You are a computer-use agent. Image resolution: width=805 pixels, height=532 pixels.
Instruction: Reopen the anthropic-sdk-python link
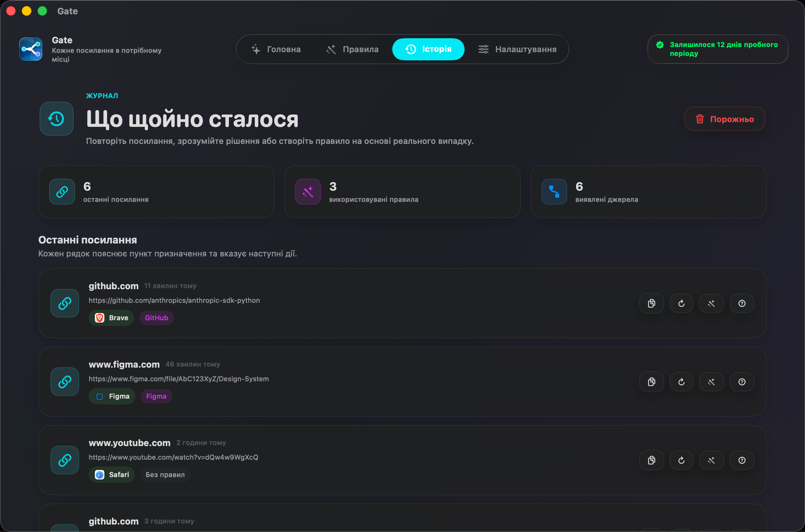click(x=682, y=303)
